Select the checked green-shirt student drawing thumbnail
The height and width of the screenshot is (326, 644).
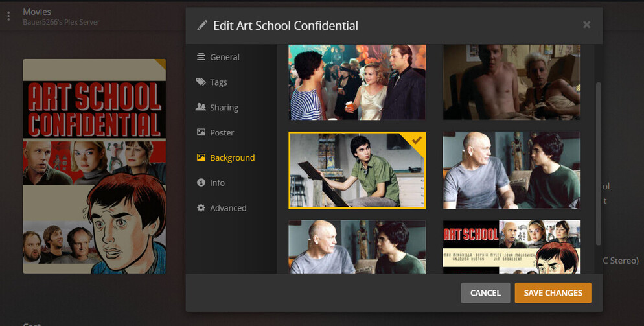tap(357, 170)
